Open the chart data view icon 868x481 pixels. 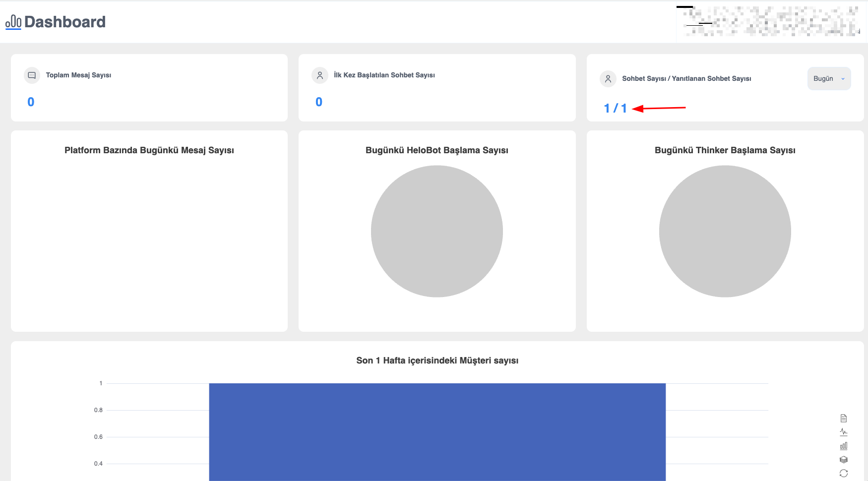[843, 418]
